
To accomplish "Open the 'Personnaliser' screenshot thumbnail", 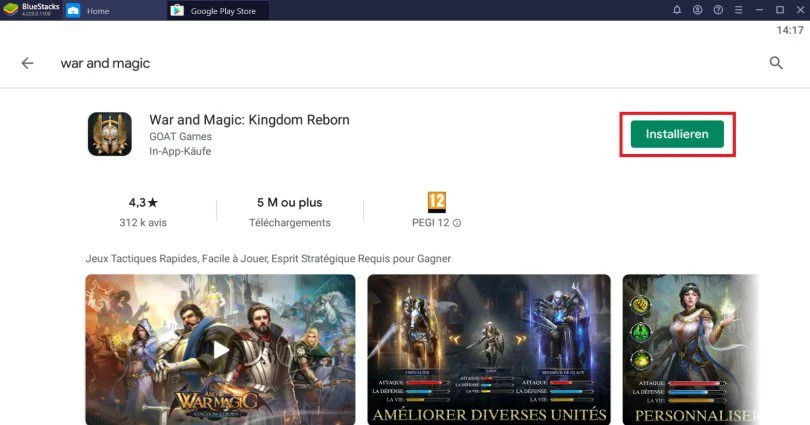I will pyautogui.click(x=691, y=350).
